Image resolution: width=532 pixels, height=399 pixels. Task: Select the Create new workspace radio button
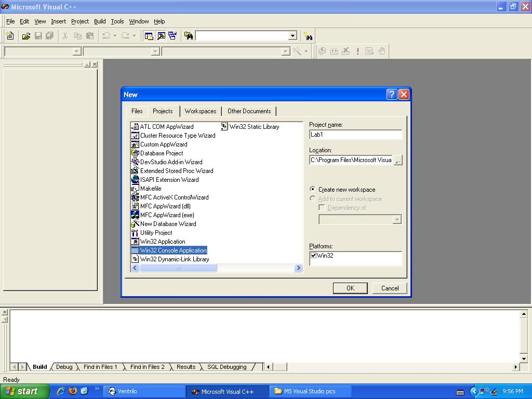[312, 190]
